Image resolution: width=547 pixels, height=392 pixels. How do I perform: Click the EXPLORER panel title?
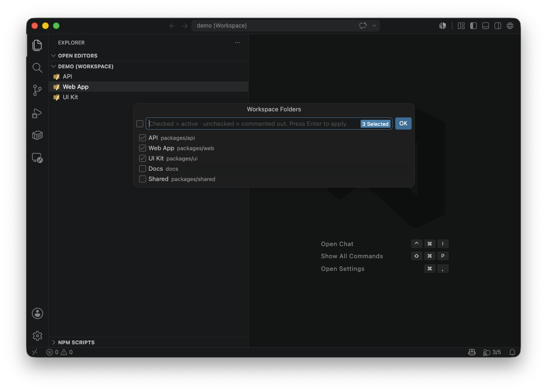tap(71, 43)
